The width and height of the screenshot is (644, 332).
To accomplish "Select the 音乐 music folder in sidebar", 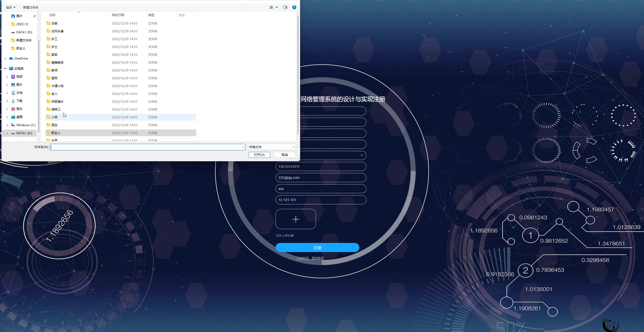I will (19, 109).
